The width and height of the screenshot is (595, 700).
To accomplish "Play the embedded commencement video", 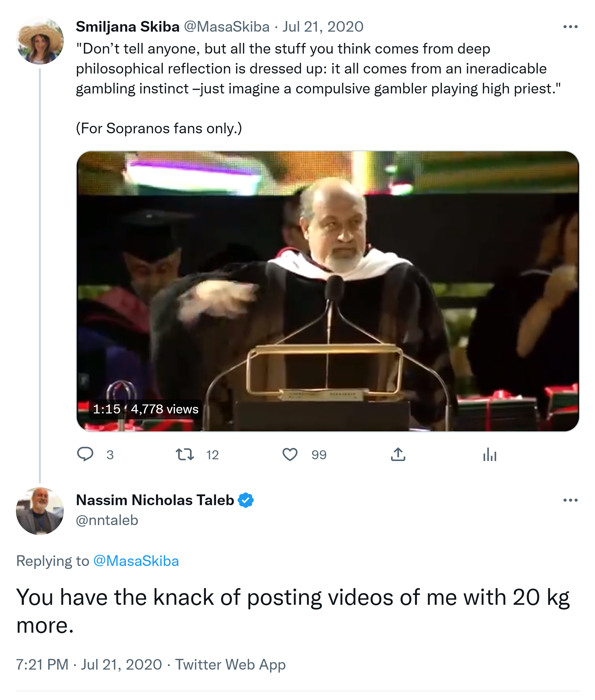I will 327,291.
